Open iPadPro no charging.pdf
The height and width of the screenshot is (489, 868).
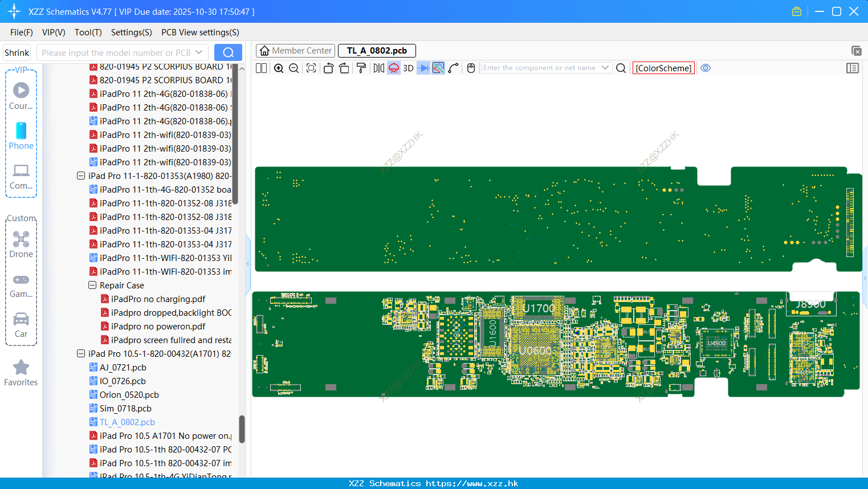pyautogui.click(x=158, y=299)
